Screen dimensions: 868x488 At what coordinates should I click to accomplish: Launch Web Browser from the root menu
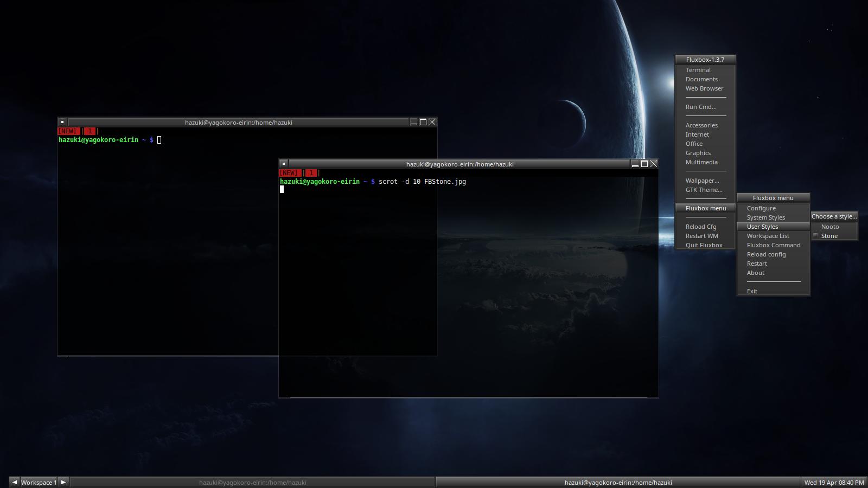coord(705,88)
